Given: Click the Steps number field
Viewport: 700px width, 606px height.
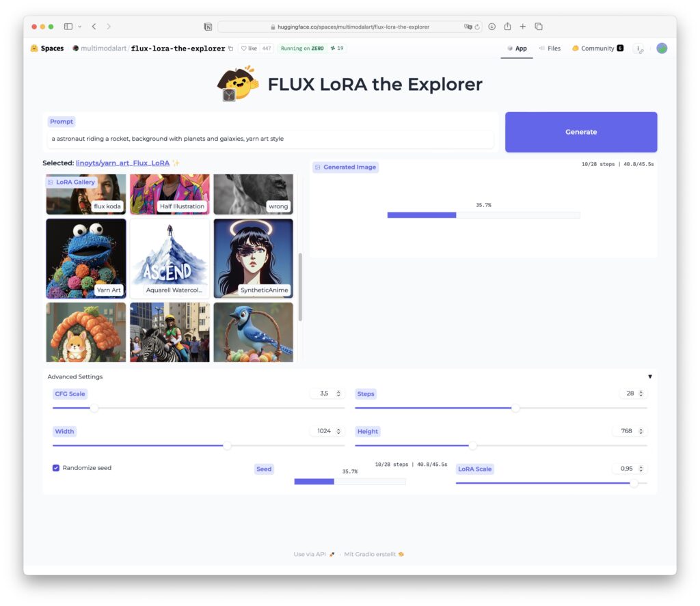Looking at the screenshot, I should coord(634,394).
